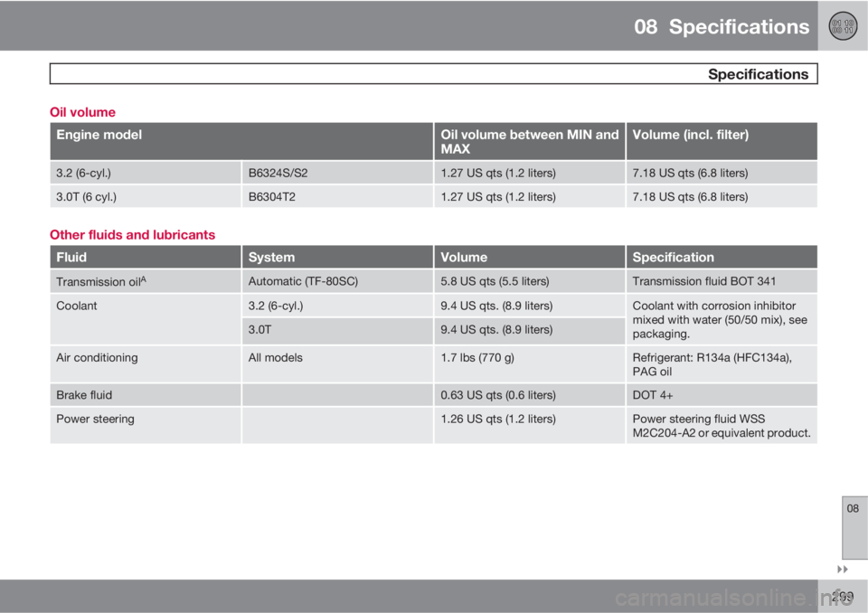This screenshot has height=613, width=868.
Task: Click the 'Volume' column header in the fluids table
Action: tap(530, 257)
